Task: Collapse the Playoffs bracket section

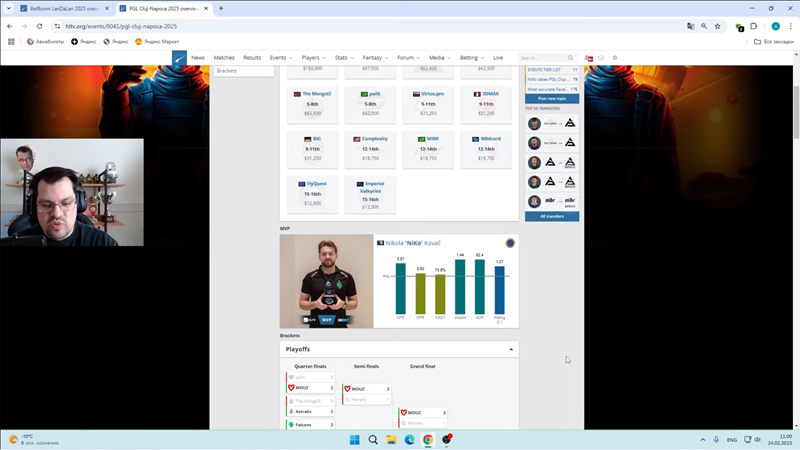Action: pyautogui.click(x=511, y=349)
